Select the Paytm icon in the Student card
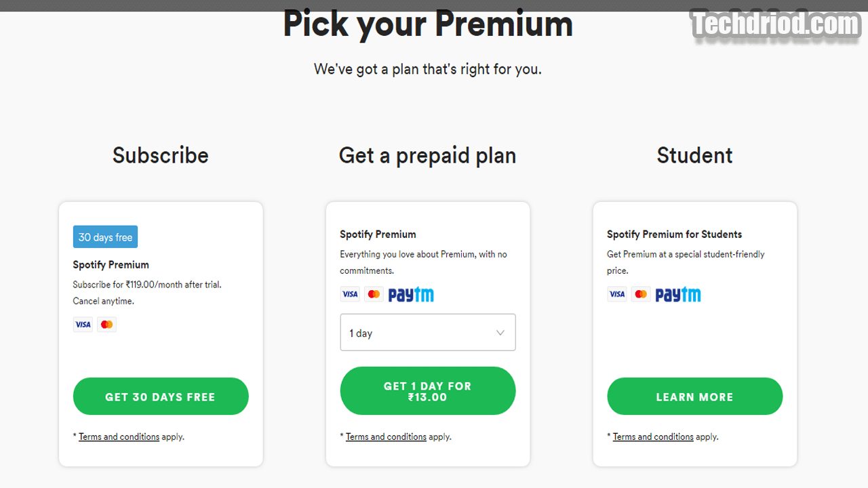 pyautogui.click(x=679, y=293)
